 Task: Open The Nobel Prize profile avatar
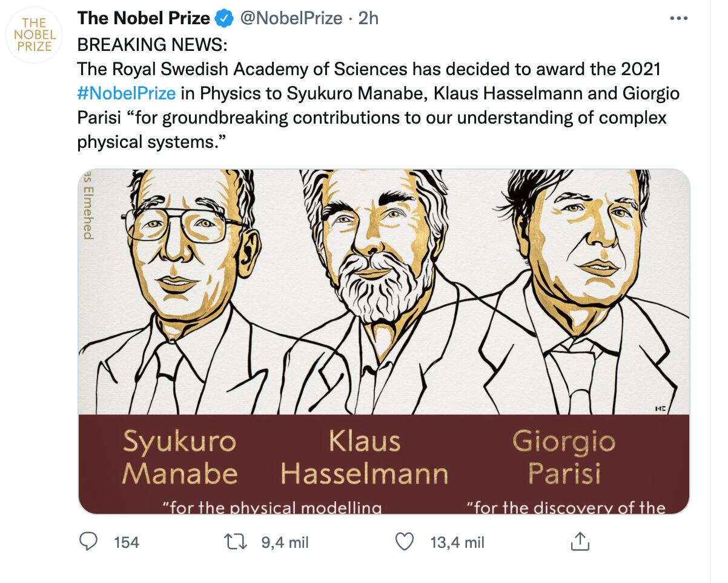click(x=34, y=35)
